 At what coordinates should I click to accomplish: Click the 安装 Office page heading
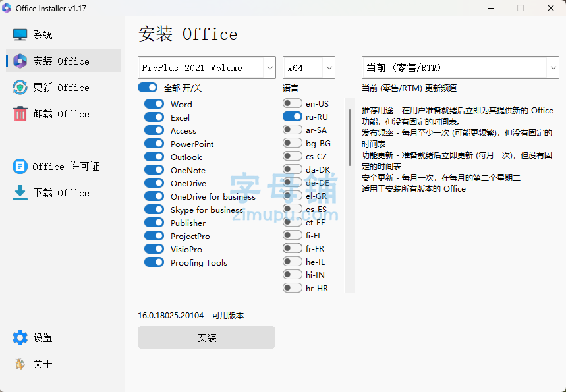pyautogui.click(x=188, y=34)
